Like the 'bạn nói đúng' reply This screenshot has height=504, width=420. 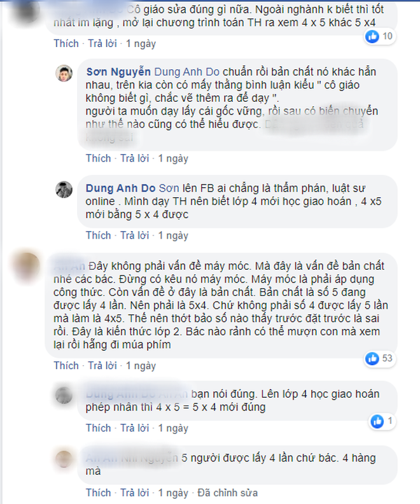[x=98, y=428]
